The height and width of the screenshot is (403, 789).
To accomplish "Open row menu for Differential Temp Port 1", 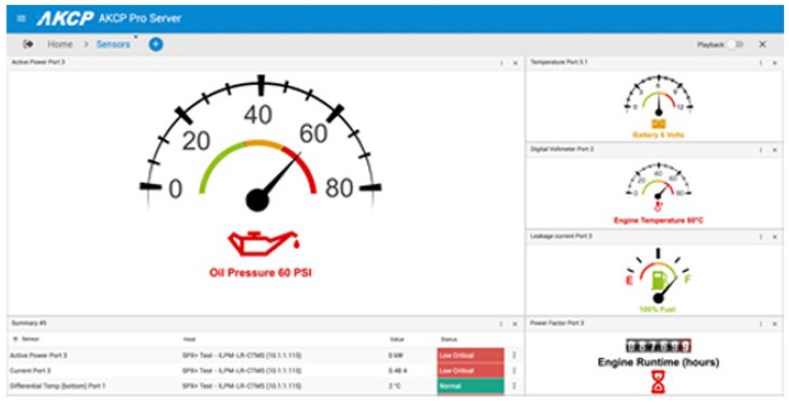I will [514, 386].
